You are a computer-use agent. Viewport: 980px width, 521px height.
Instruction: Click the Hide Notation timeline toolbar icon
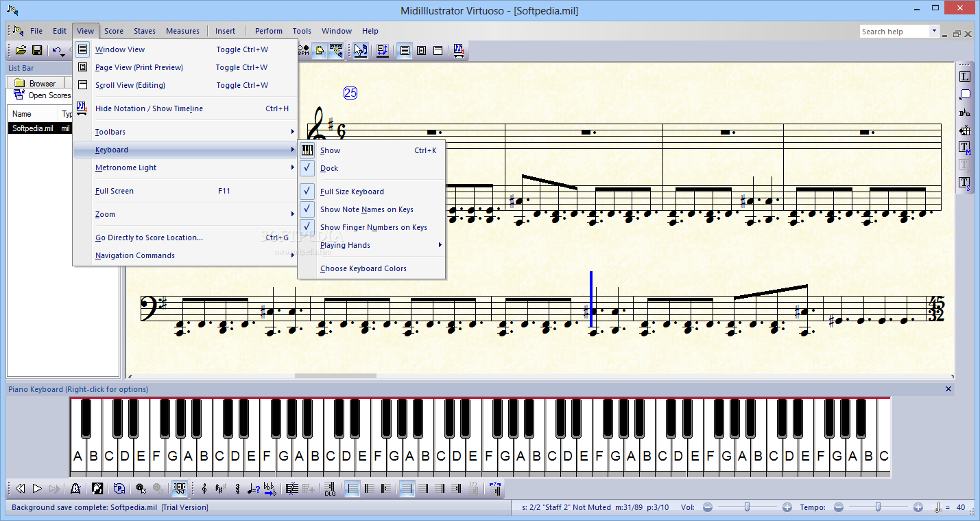coord(459,50)
